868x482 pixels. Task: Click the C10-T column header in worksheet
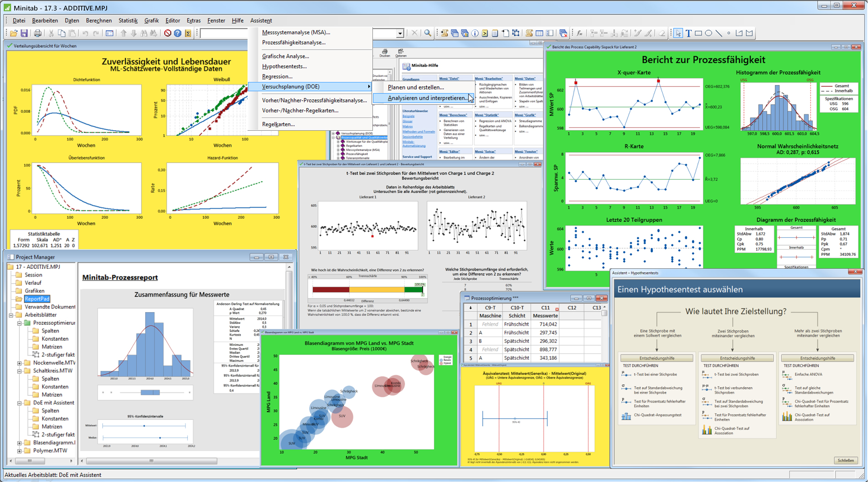[517, 308]
